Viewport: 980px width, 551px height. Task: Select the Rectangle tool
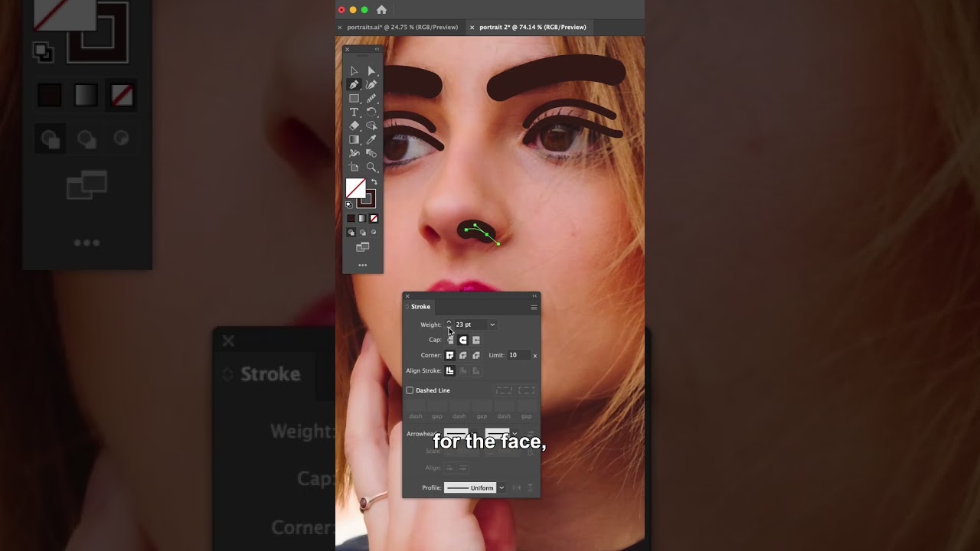(x=354, y=99)
